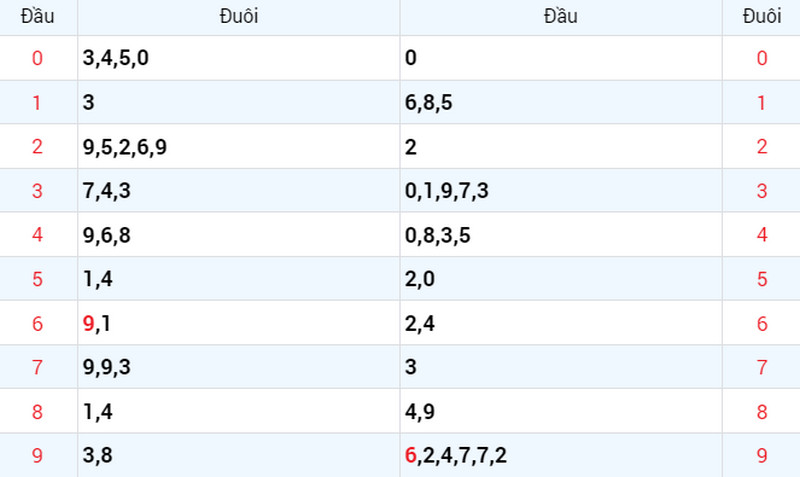
Task: Click the cell showing 7,4,3
Action: pyautogui.click(x=239, y=191)
